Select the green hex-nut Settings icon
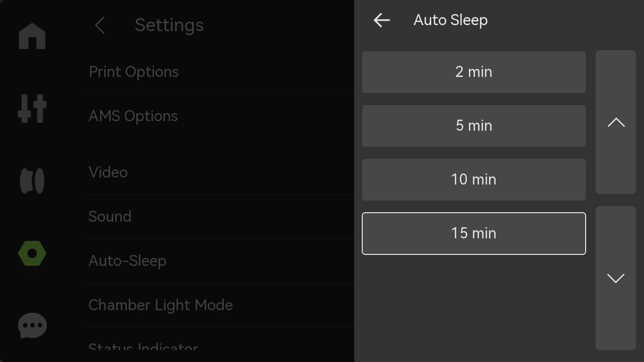The height and width of the screenshot is (362, 644). pos(32,253)
